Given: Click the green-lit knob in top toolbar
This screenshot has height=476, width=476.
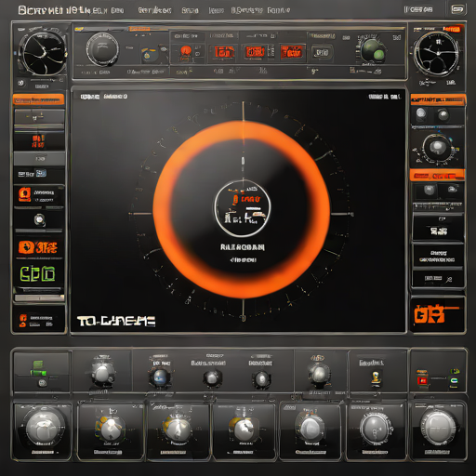Looking at the screenshot, I should (x=373, y=51).
